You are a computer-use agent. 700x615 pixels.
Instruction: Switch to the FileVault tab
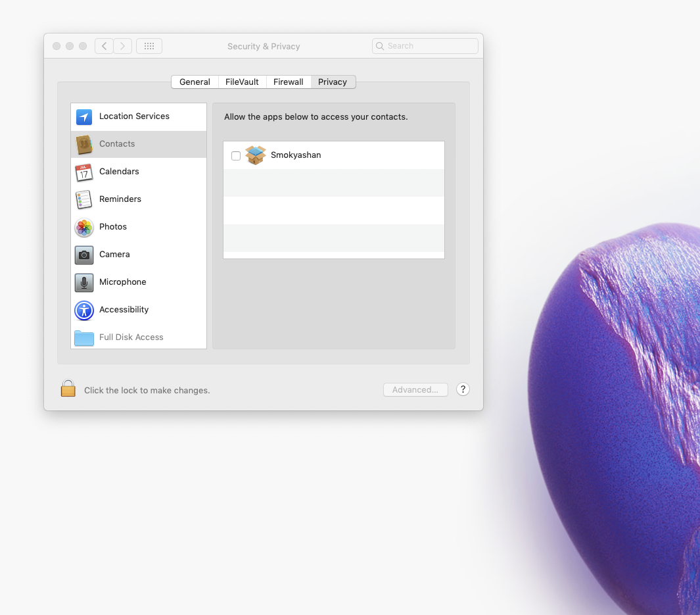(242, 82)
